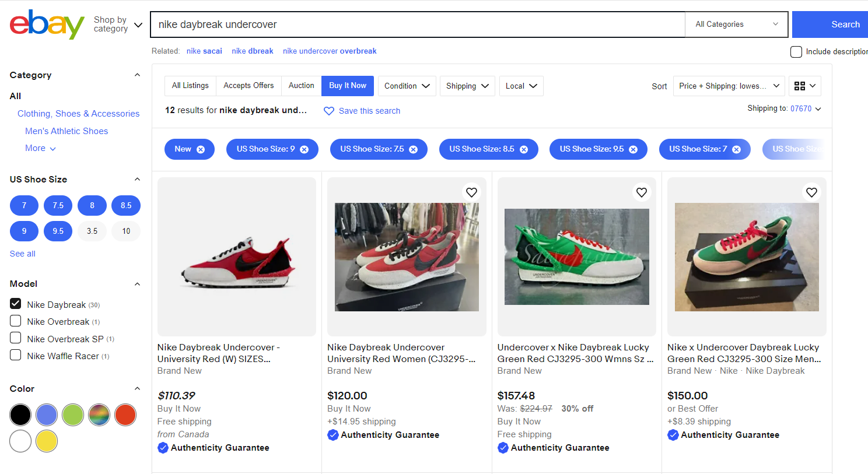Remove US Shoe Size 9.5 filter chip

[x=633, y=149]
